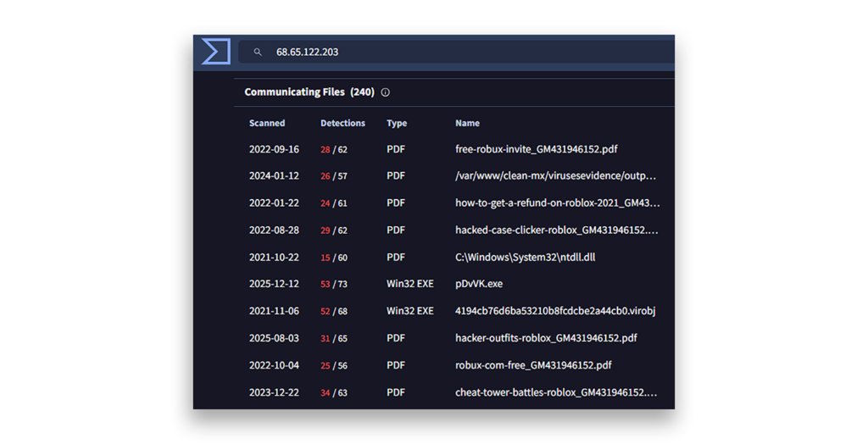
Task: Click the scan date 2022-09-16
Action: [274, 149]
